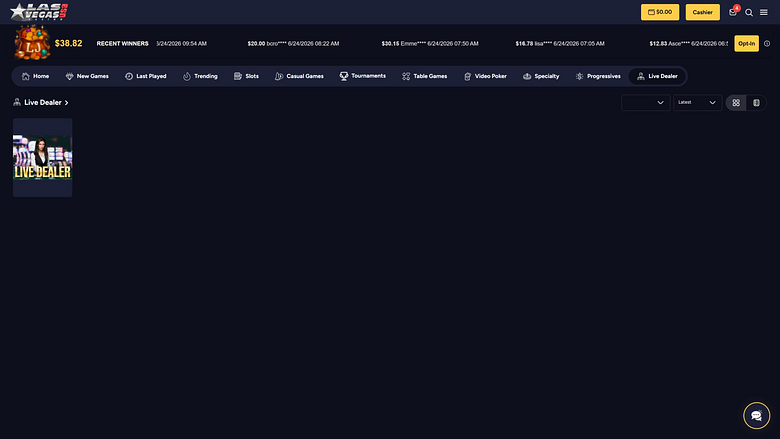This screenshot has height=439, width=780.
Task: Open the Latest sort dropdown
Action: pos(697,102)
